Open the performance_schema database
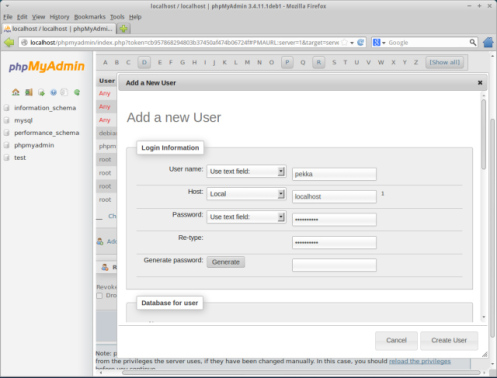The height and width of the screenshot is (378, 497). tap(47, 133)
